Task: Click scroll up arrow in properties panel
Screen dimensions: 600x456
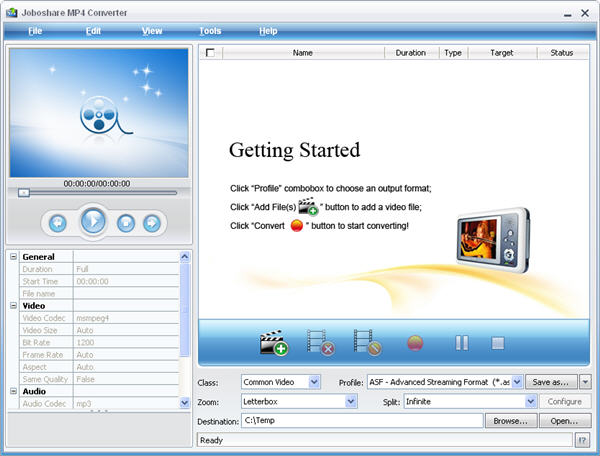Action: 184,256
